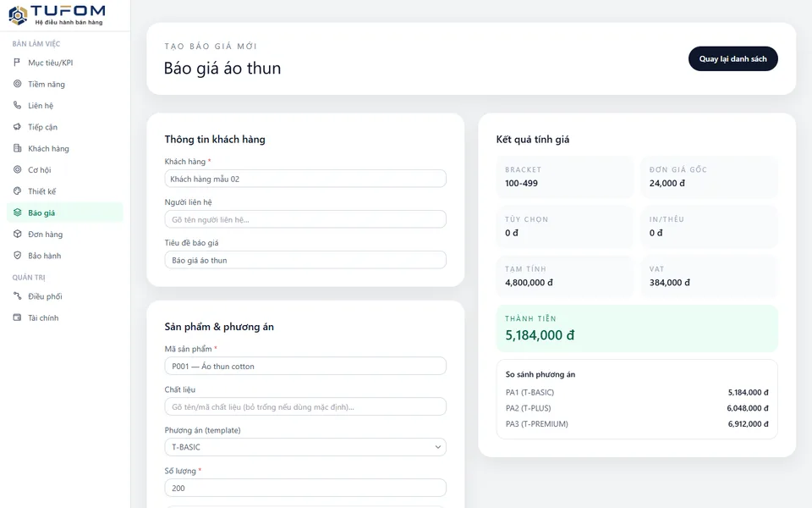This screenshot has width=812, height=508.
Task: Click the Kết quả tính giá heading
Action: (532, 139)
